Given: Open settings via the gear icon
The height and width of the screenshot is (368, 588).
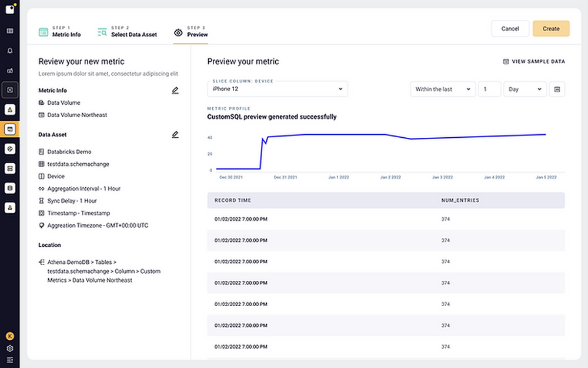Looking at the screenshot, I should point(10,349).
